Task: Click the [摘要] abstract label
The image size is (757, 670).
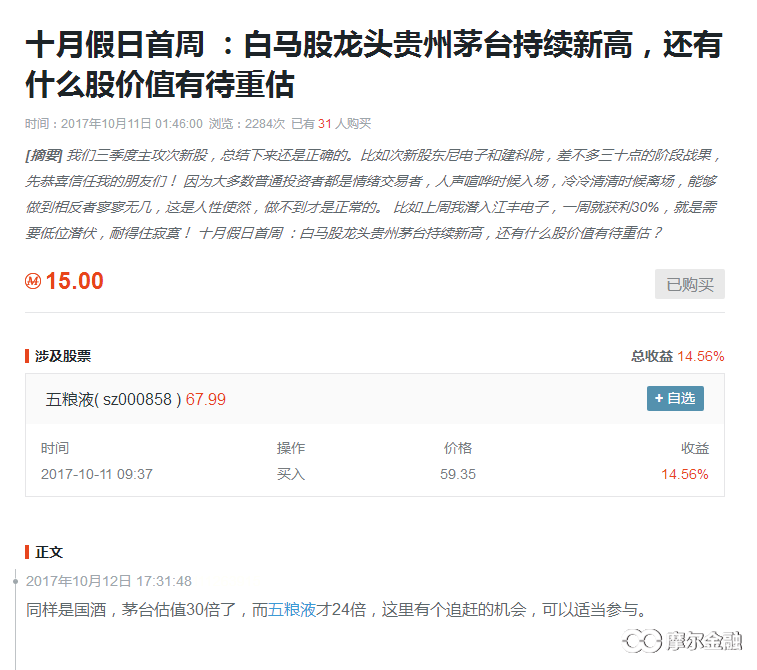Action: pos(43,155)
